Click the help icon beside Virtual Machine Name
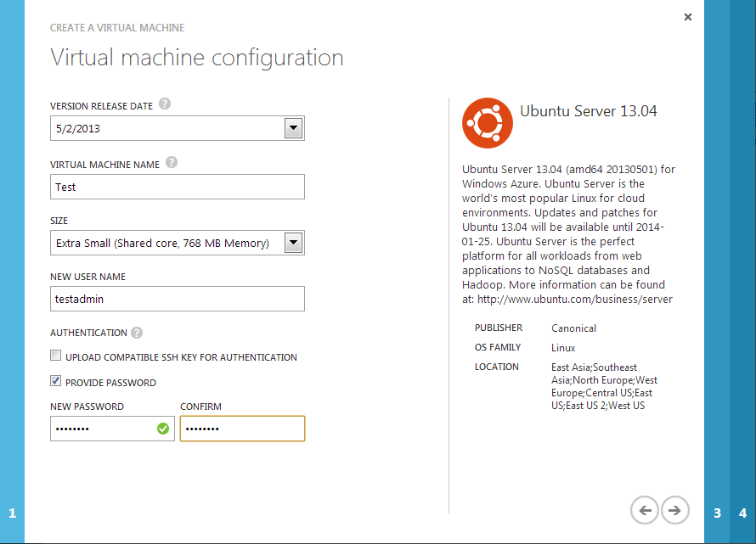Image resolution: width=756 pixels, height=544 pixels. click(x=172, y=163)
